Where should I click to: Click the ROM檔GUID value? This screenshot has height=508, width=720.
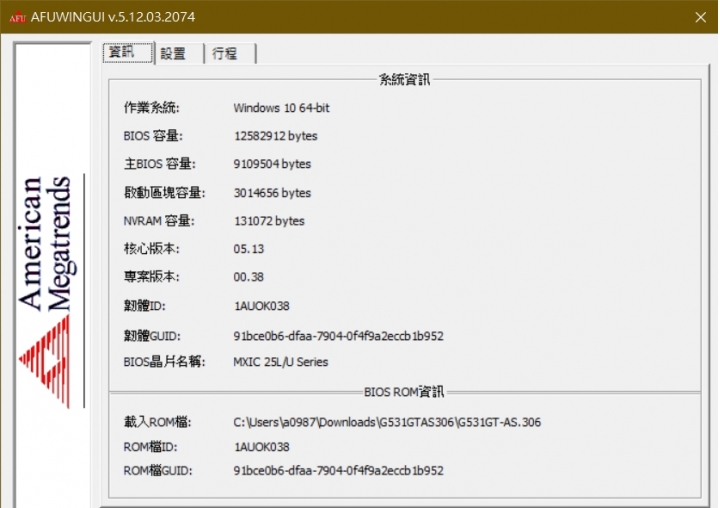click(338, 471)
